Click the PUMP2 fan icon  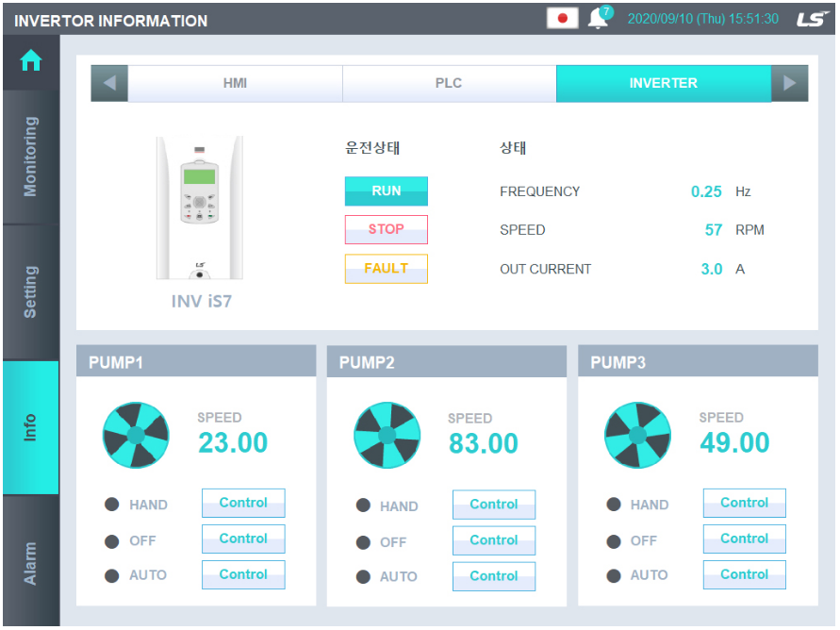(387, 435)
